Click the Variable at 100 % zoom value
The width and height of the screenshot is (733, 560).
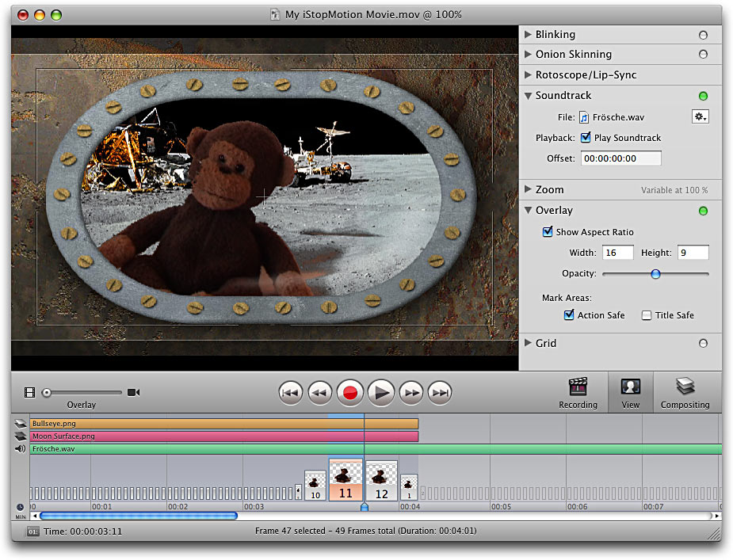click(674, 190)
